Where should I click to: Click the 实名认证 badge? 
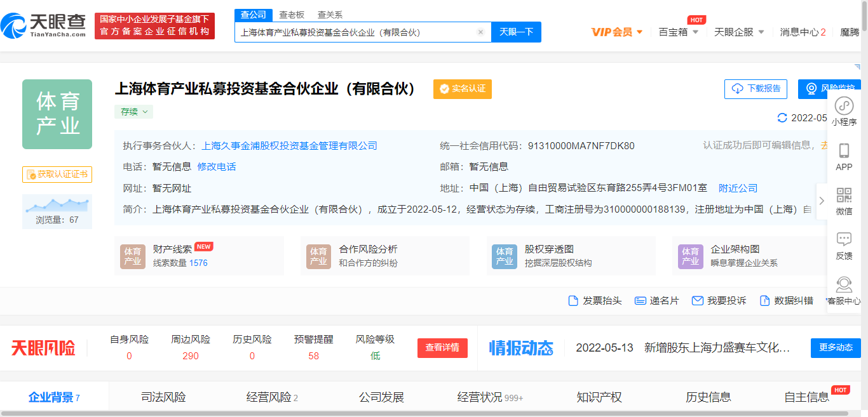463,89
